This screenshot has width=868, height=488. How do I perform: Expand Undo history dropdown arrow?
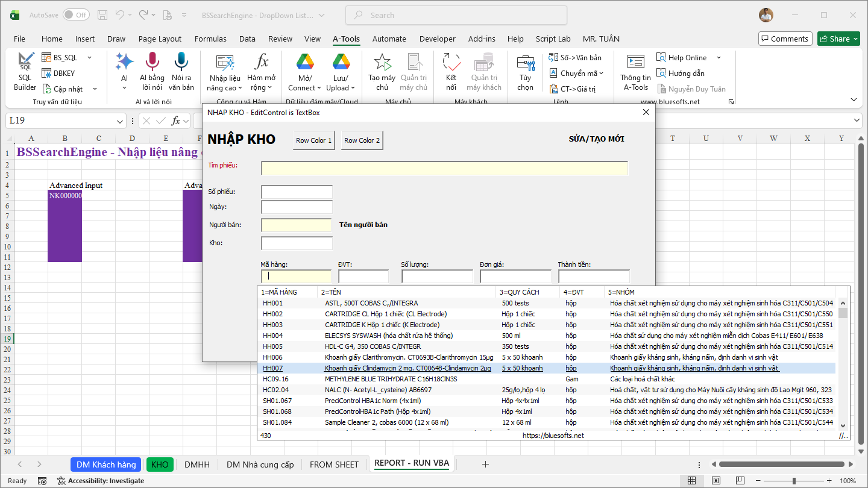click(130, 15)
